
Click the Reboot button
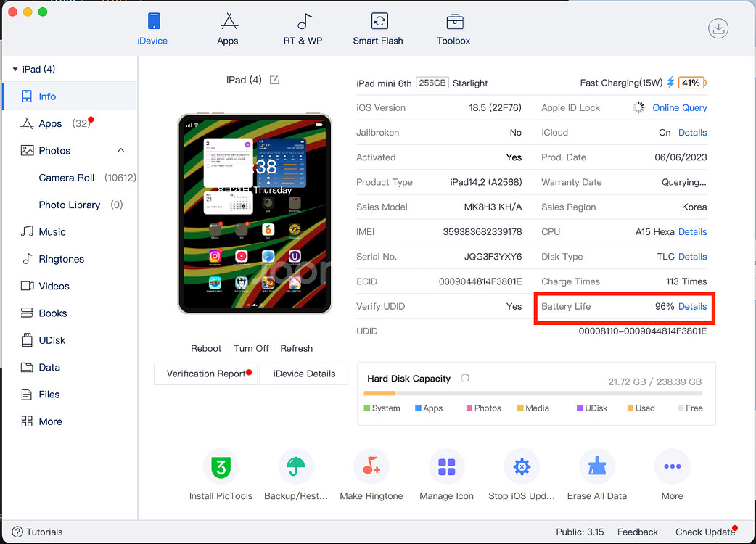206,348
